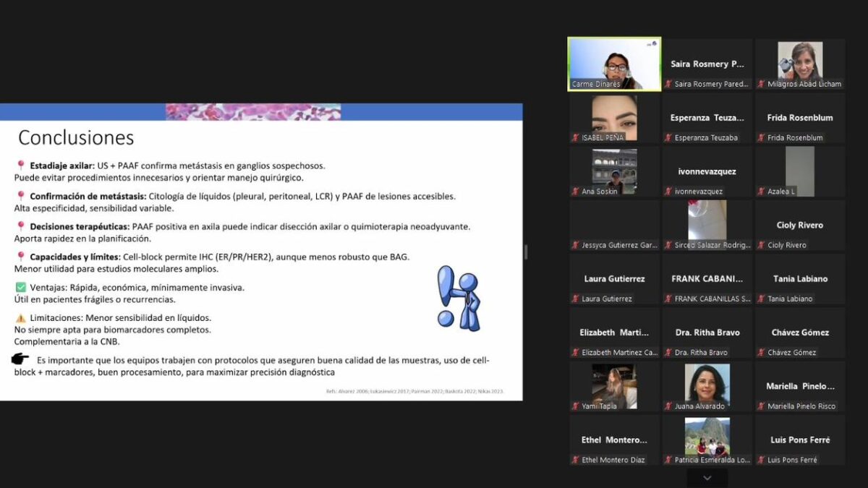Click the blue exclamation figure clipart
This screenshot has height=488, width=868.
[x=459, y=298]
